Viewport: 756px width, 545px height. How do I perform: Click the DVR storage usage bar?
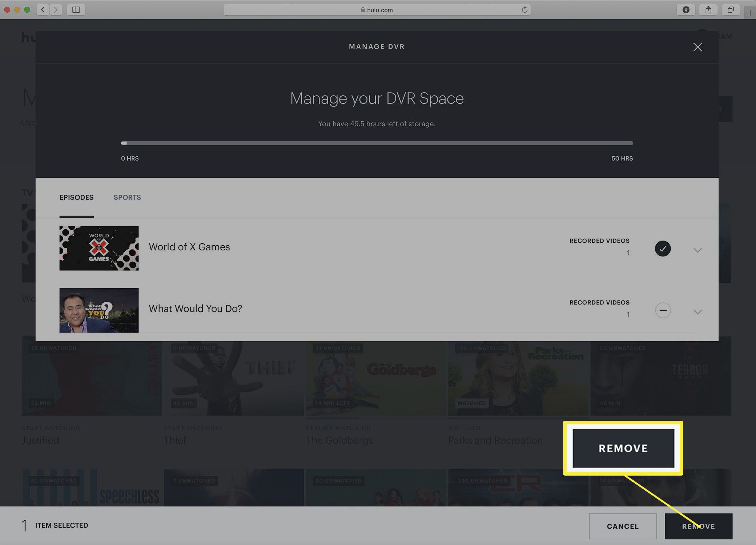point(377,143)
